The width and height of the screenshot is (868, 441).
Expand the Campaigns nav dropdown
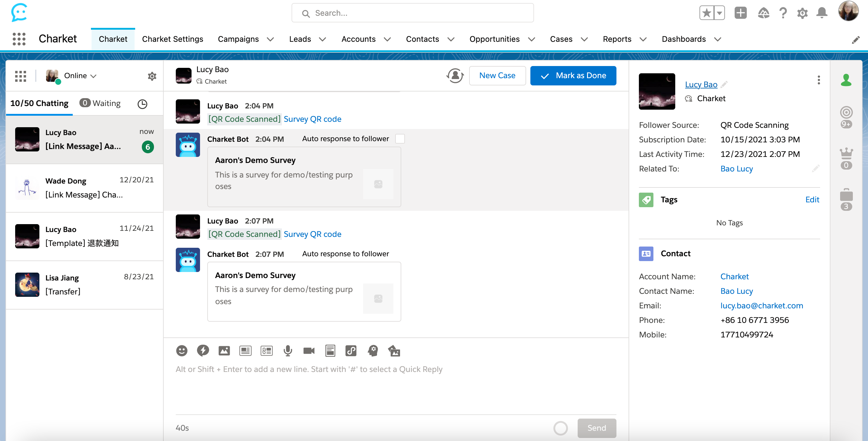coord(270,39)
